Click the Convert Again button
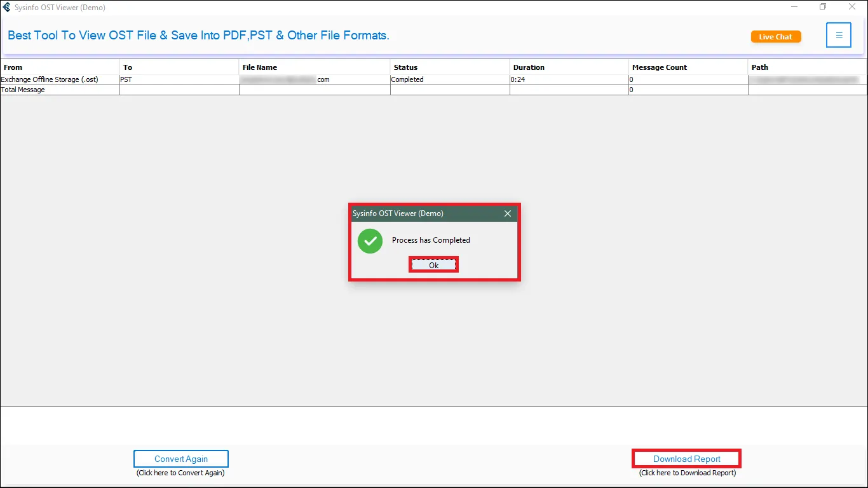This screenshot has width=868, height=488. tap(180, 459)
